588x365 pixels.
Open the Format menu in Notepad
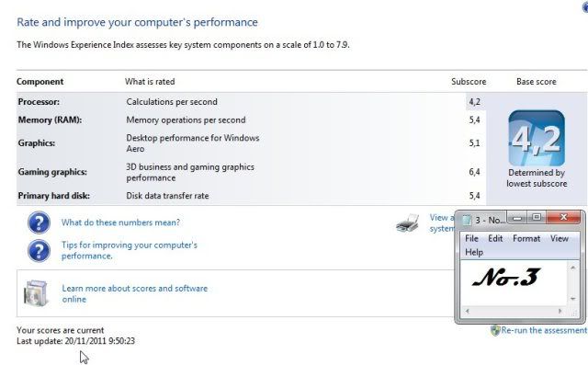point(526,238)
